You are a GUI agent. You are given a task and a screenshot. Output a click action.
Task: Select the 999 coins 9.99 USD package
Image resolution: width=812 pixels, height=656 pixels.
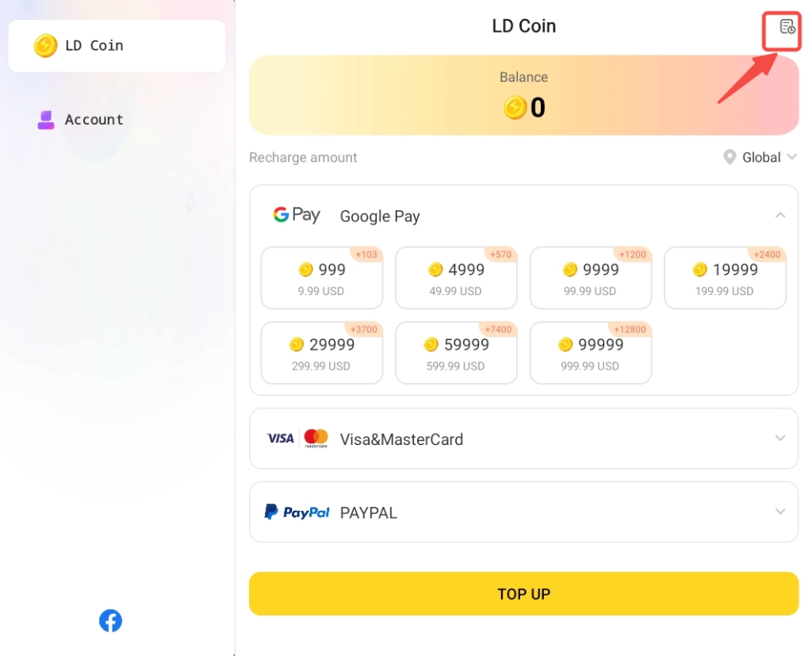(322, 278)
